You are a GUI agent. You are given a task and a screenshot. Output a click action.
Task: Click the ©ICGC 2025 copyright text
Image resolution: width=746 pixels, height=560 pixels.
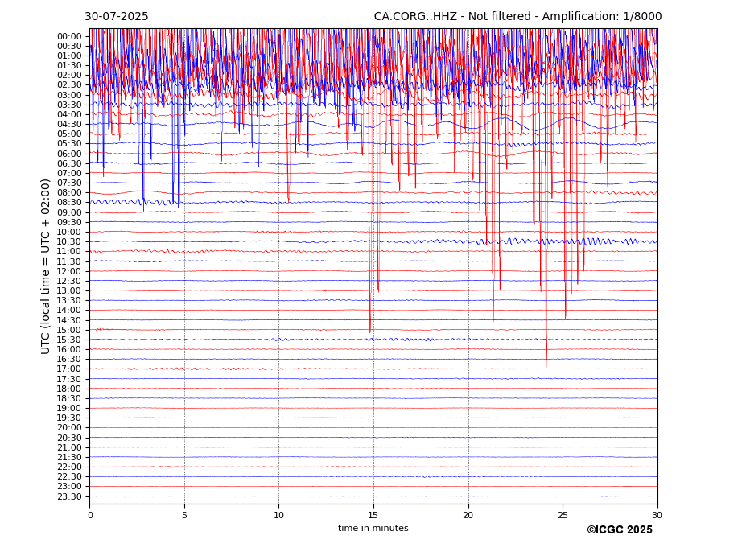[620, 530]
